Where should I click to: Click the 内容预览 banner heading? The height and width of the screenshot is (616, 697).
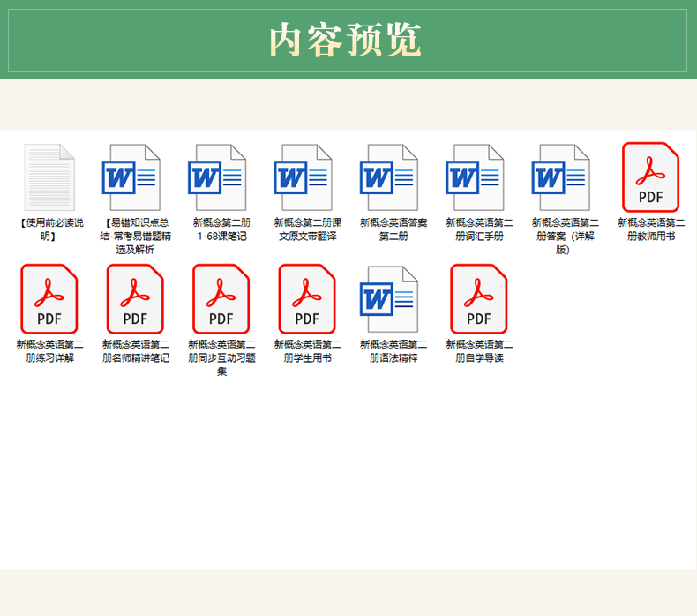(x=345, y=40)
